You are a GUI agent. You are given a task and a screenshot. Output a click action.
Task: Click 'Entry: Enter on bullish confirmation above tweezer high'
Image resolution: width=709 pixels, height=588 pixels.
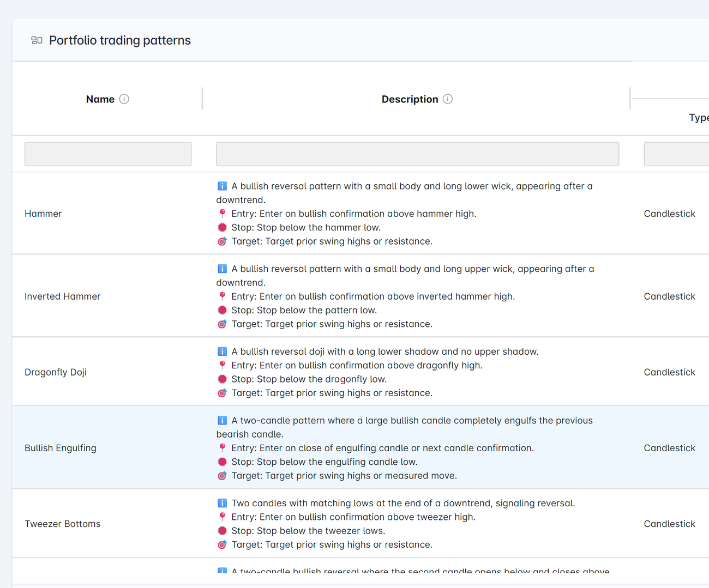coord(353,517)
